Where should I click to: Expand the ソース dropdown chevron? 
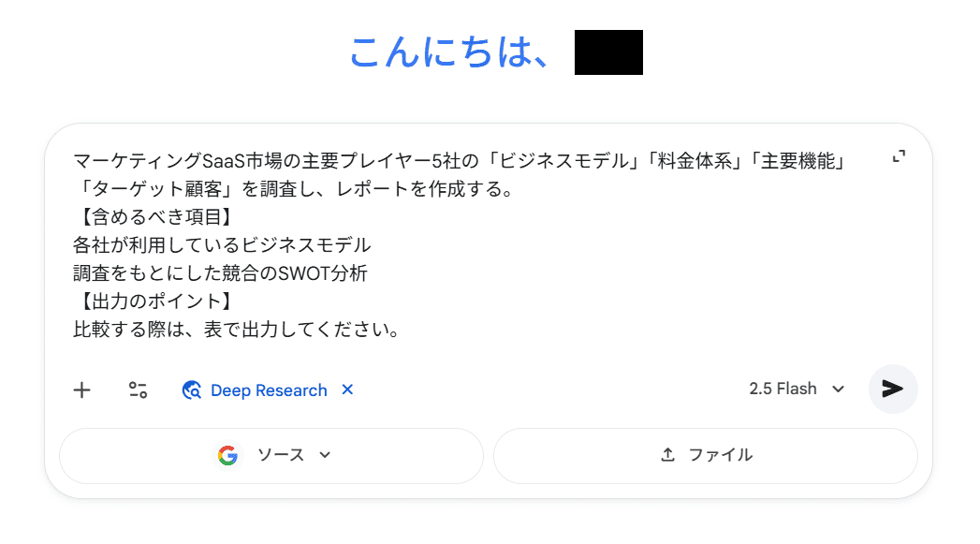325,456
